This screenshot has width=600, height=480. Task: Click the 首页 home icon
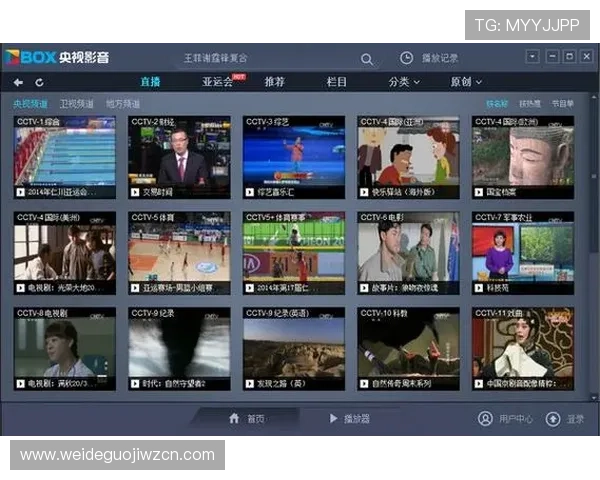(x=234, y=418)
